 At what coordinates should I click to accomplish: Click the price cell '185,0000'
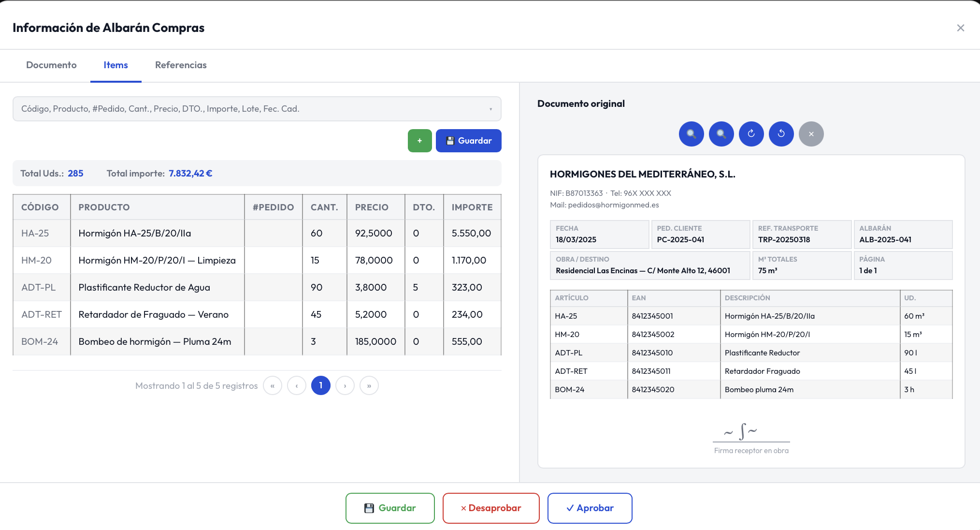[376, 342]
